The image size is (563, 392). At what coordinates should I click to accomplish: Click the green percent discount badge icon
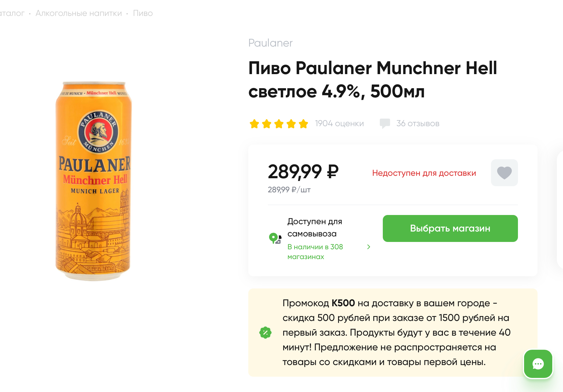click(x=265, y=333)
